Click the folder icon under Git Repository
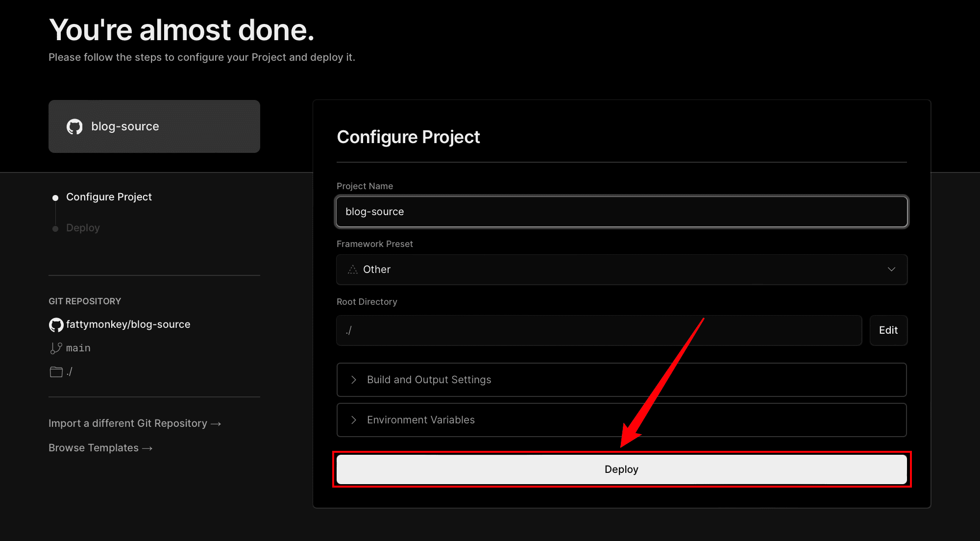This screenshot has height=541, width=980. 56,372
